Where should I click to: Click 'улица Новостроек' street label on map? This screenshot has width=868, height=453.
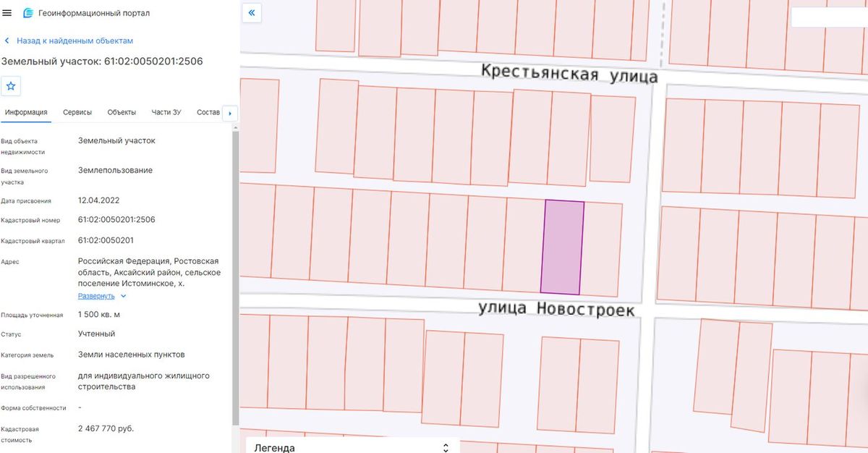[x=556, y=309]
